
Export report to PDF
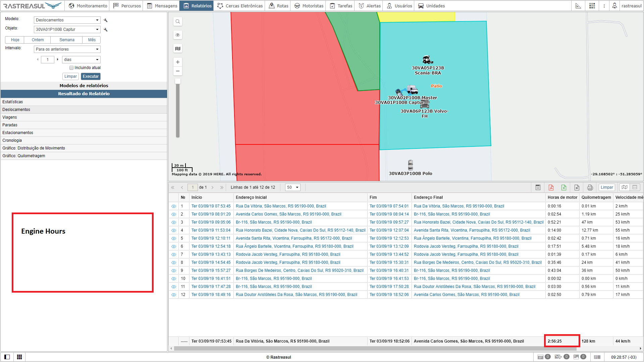point(551,187)
